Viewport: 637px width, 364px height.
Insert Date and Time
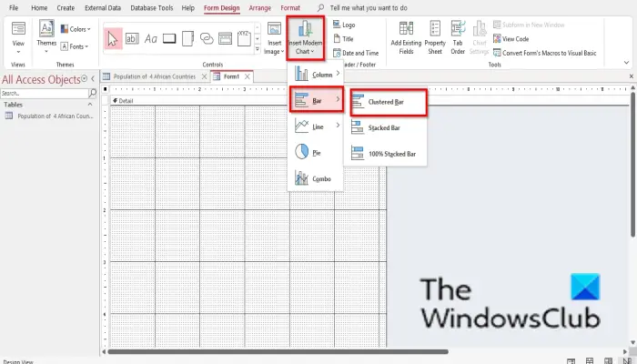pyautogui.click(x=356, y=53)
